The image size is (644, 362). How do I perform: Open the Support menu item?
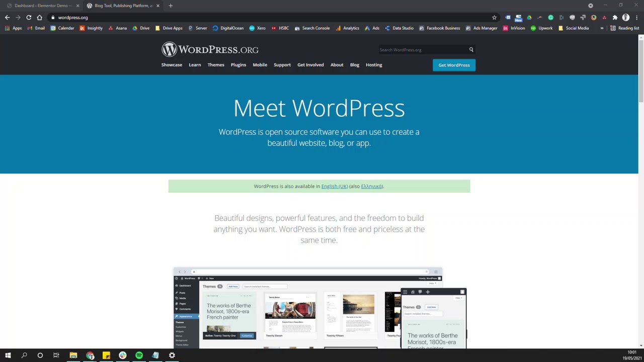[x=282, y=65]
